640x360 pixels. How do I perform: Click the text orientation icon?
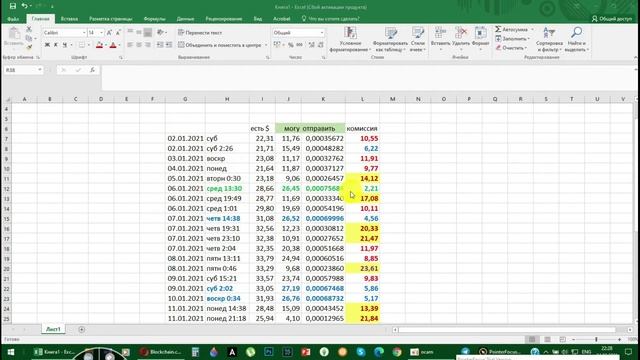(x=160, y=32)
